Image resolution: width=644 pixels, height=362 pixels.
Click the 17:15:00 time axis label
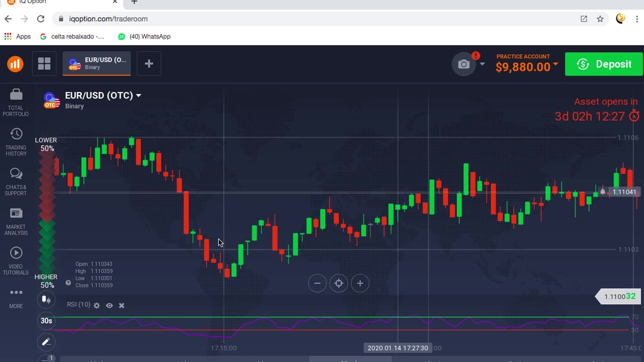coord(223,348)
